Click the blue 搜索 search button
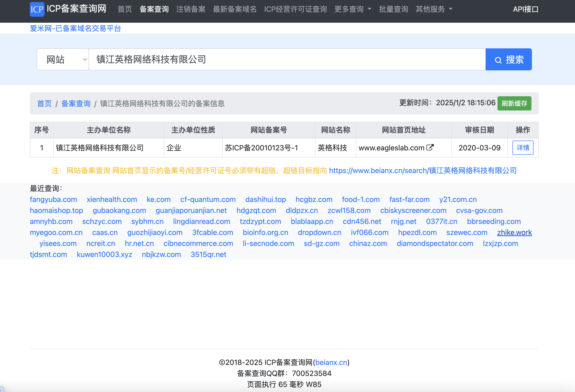 [509, 59]
